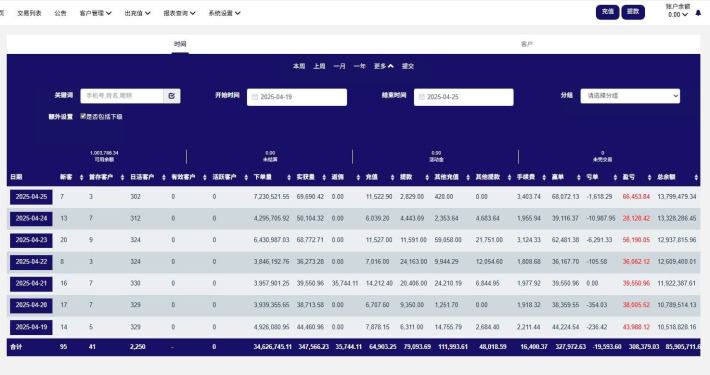Sort by the 活跃客户 column arrows
This screenshot has height=375, width=710.
pyautogui.click(x=246, y=177)
